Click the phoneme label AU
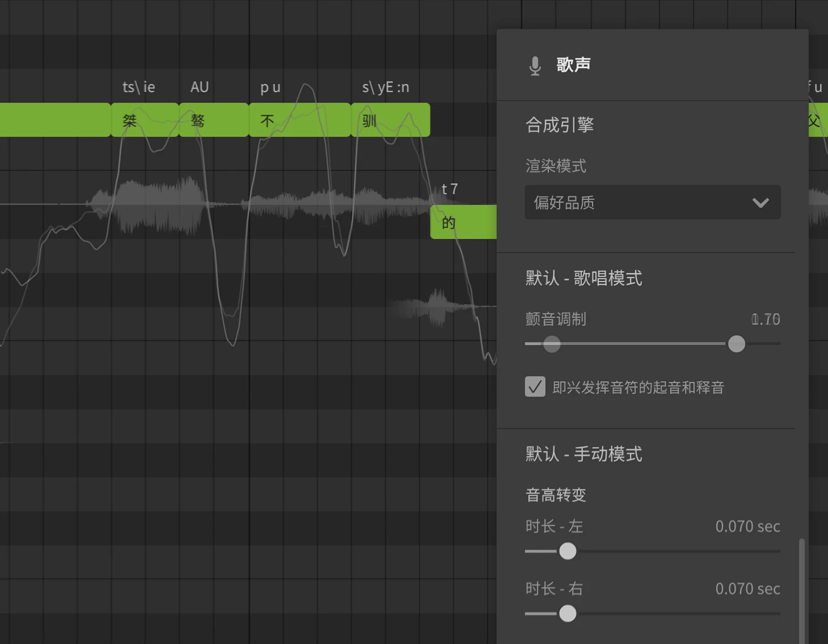 point(199,87)
